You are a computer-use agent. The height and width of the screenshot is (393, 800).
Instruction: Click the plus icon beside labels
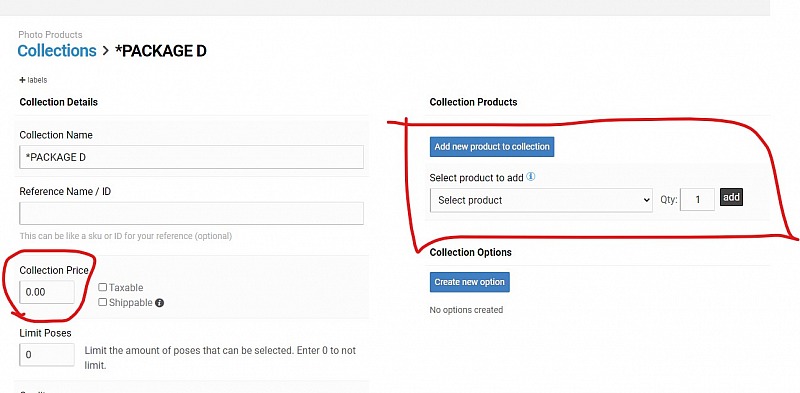pos(22,80)
